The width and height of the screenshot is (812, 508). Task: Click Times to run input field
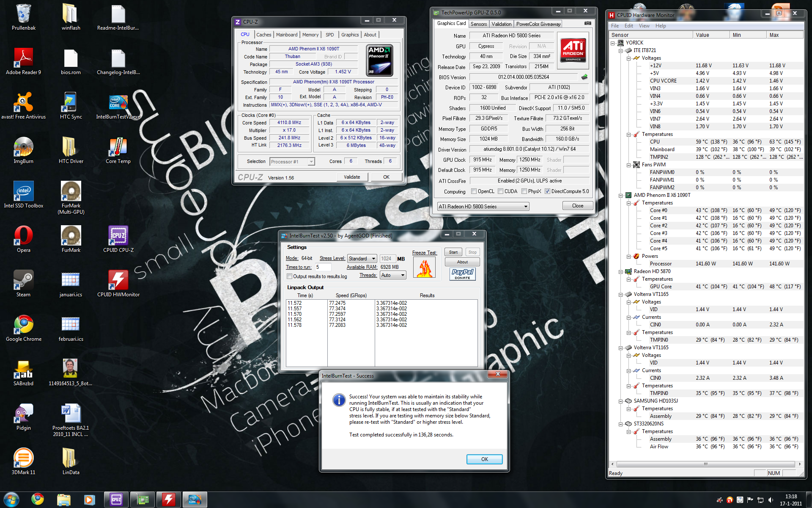coord(323,267)
